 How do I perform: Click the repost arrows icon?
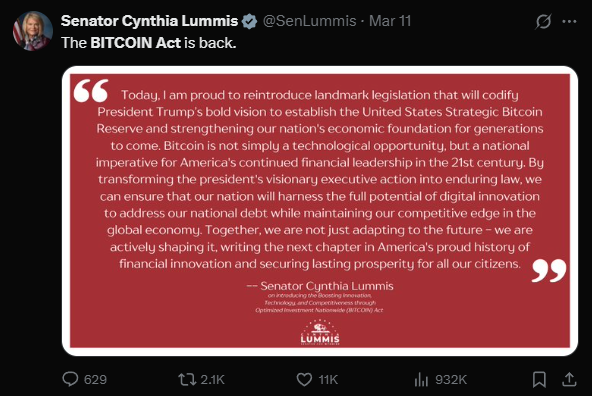coord(187,379)
